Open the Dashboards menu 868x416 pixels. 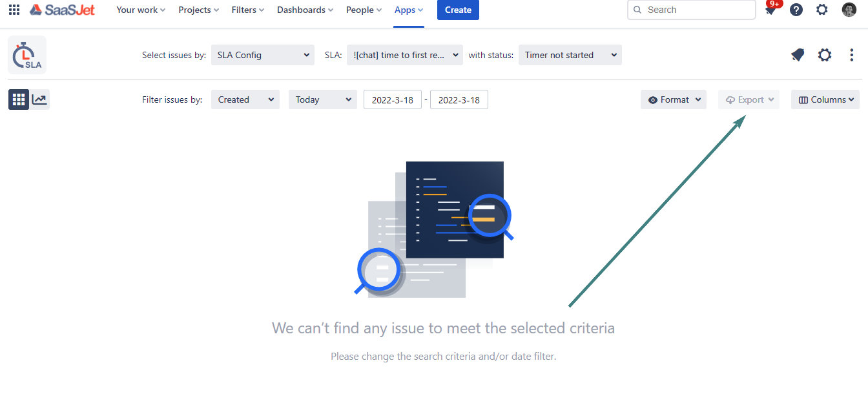pyautogui.click(x=305, y=10)
